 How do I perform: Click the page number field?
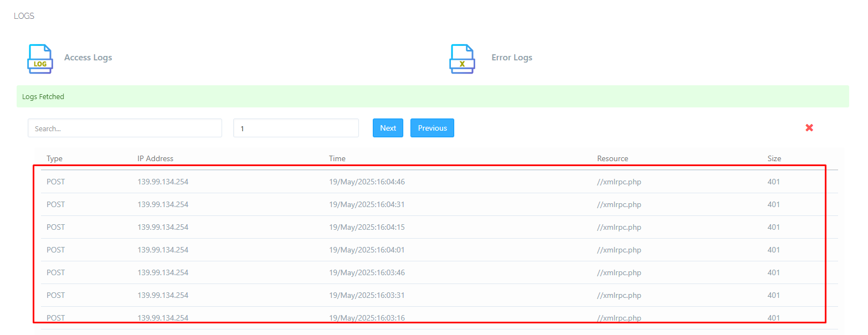[x=296, y=128]
